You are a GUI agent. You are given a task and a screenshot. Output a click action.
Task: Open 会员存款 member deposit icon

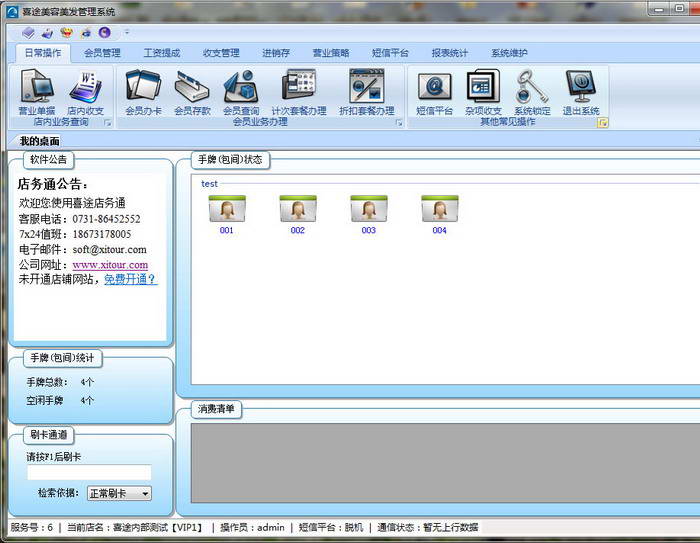pyautogui.click(x=192, y=92)
